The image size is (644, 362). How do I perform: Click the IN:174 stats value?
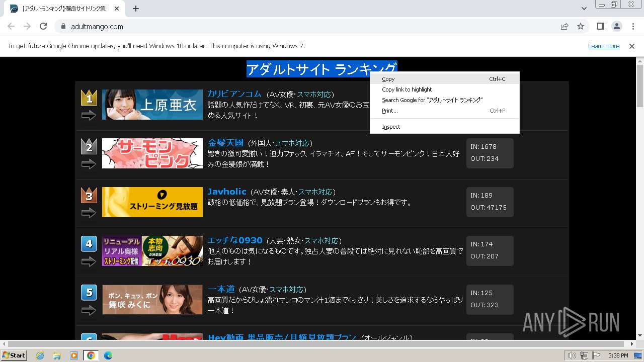pyautogui.click(x=481, y=244)
